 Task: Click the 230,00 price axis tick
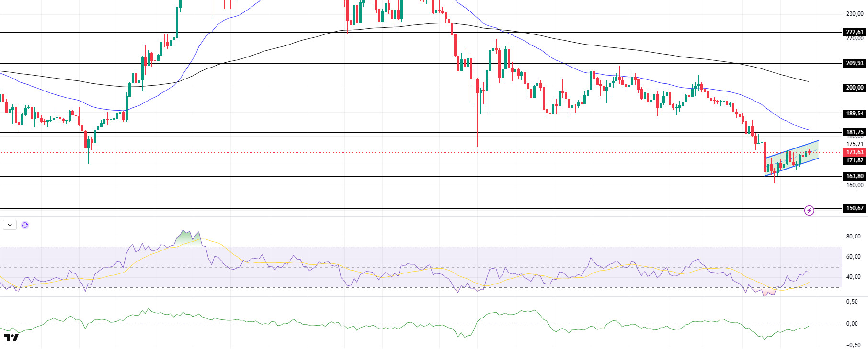(855, 14)
